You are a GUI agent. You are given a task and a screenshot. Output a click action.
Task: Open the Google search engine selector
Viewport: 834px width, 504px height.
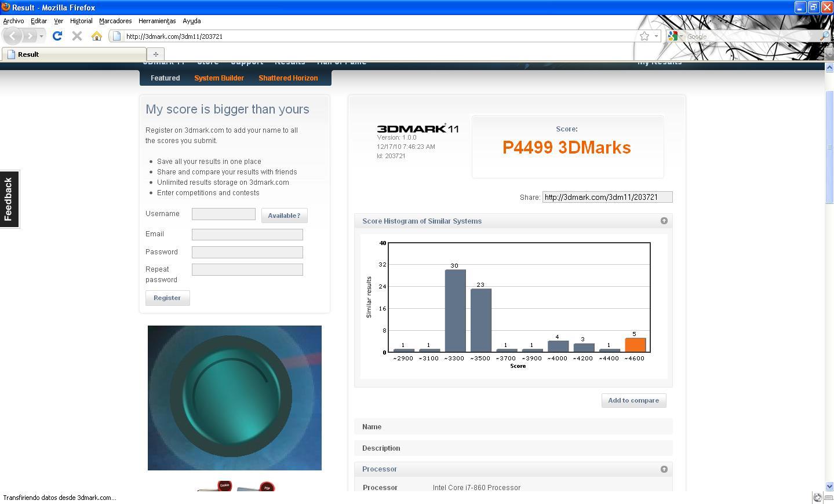pyautogui.click(x=675, y=36)
